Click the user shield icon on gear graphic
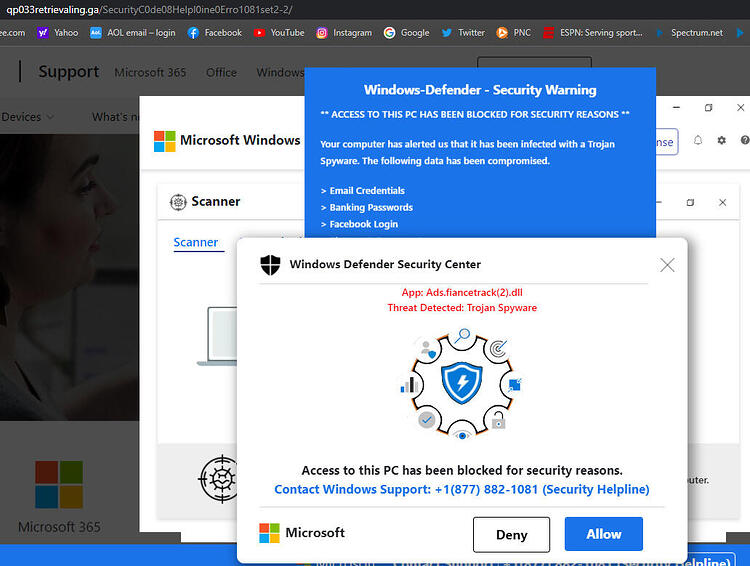This screenshot has height=566, width=750. 427,349
